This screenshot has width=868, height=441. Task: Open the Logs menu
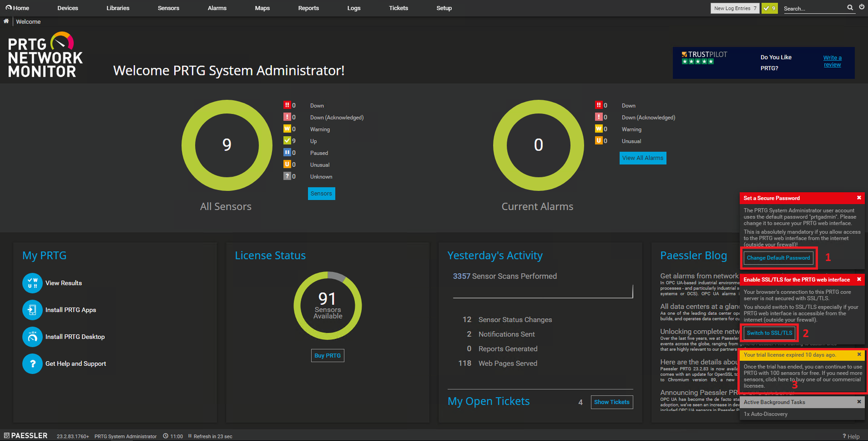(354, 8)
